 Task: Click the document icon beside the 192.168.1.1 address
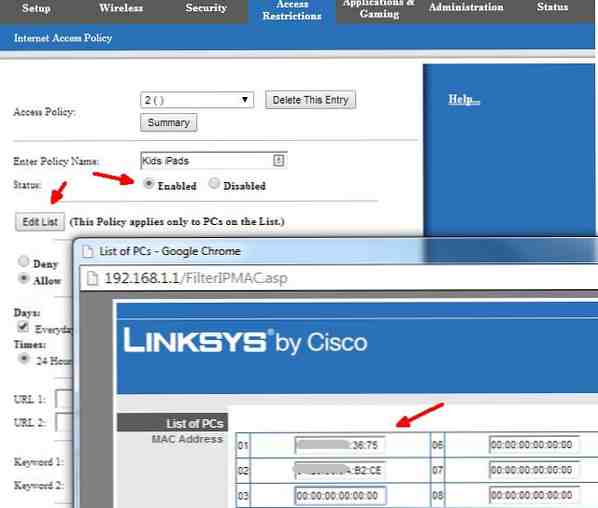(92, 278)
